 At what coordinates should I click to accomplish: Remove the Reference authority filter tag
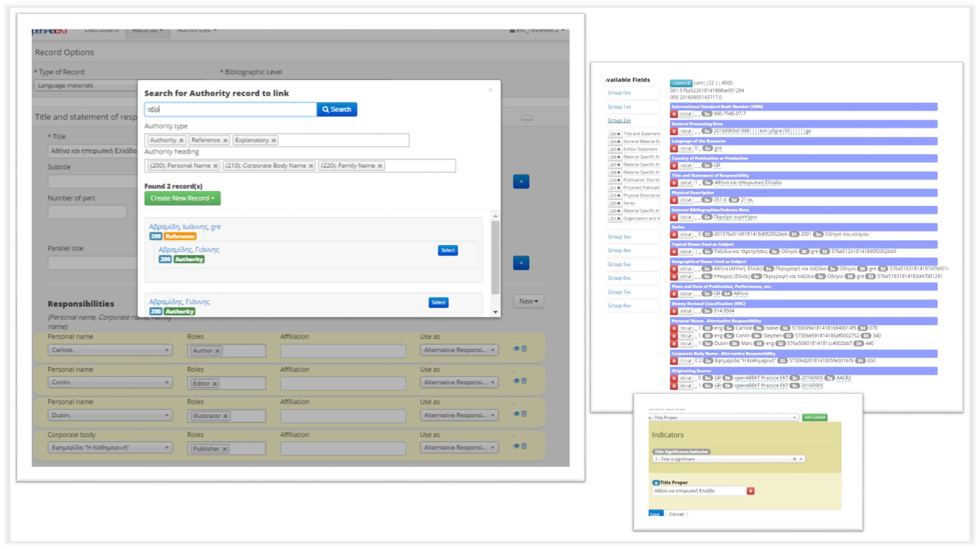pos(223,140)
